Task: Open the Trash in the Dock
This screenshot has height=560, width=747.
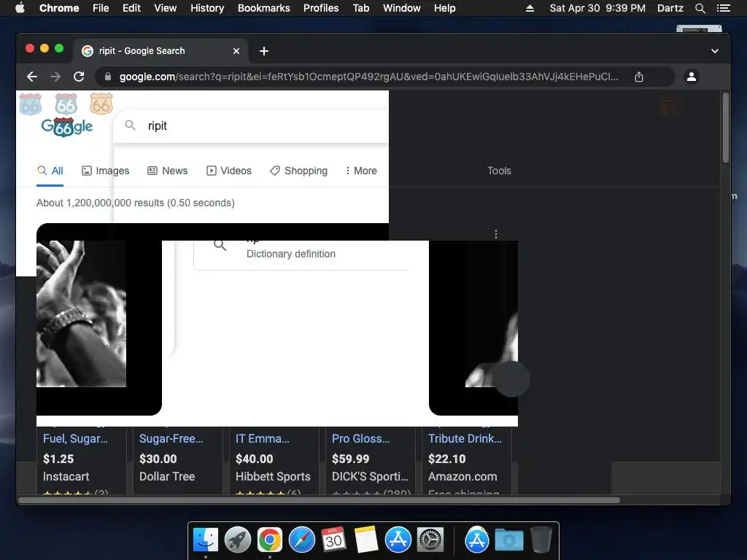Action: (541, 540)
